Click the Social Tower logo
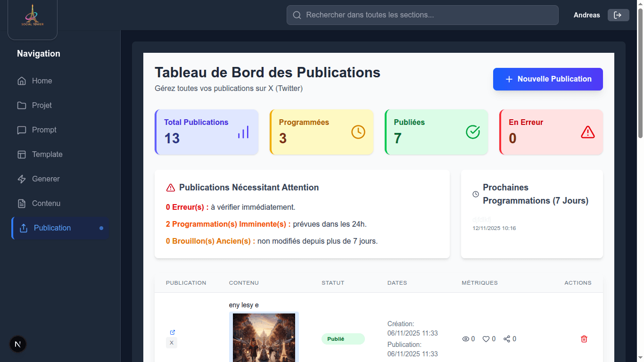Screen dimensions: 644x362 pos(33,16)
